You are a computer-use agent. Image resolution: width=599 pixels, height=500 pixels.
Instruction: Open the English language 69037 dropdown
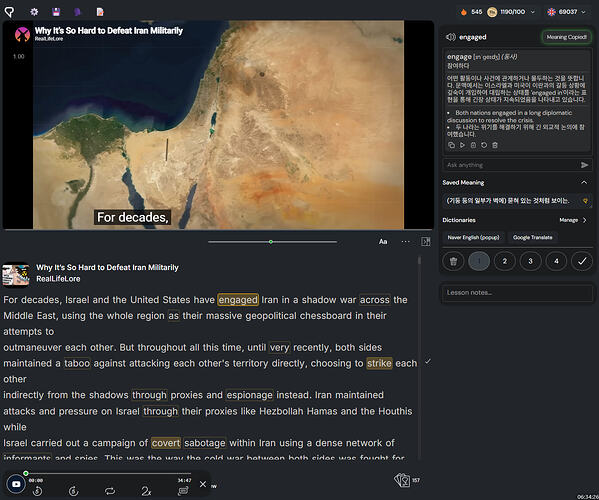567,12
